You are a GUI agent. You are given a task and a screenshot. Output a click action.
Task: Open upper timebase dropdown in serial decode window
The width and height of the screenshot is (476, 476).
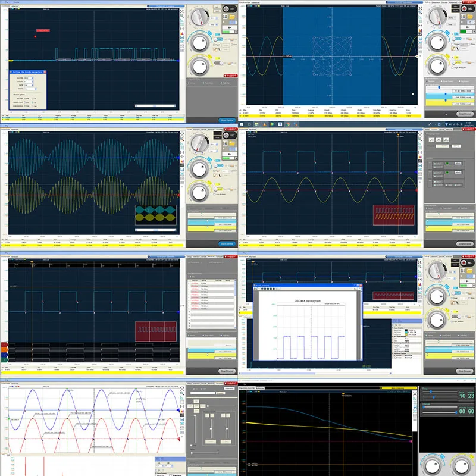click(x=214, y=18)
